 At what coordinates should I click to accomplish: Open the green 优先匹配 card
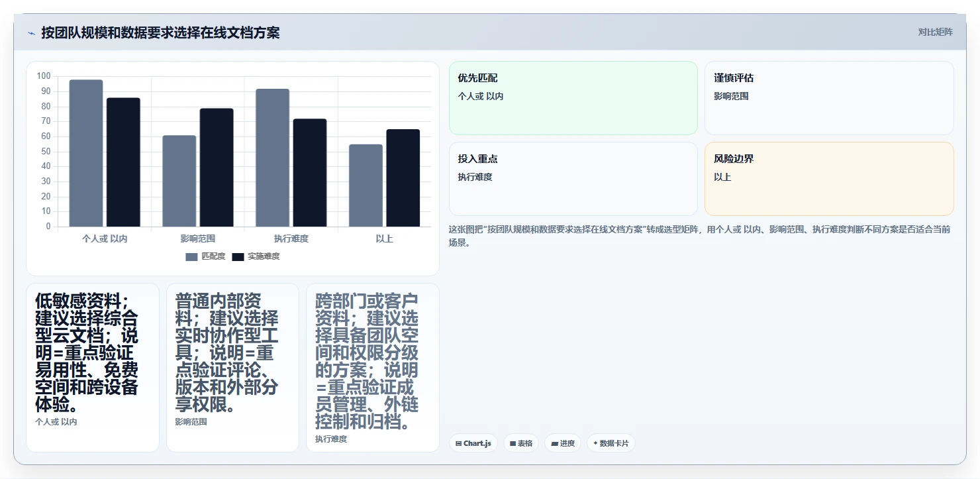tap(573, 98)
